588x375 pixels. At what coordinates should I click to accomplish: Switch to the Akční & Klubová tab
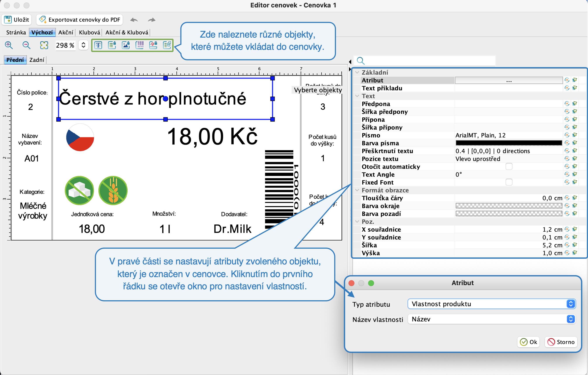coord(127,33)
